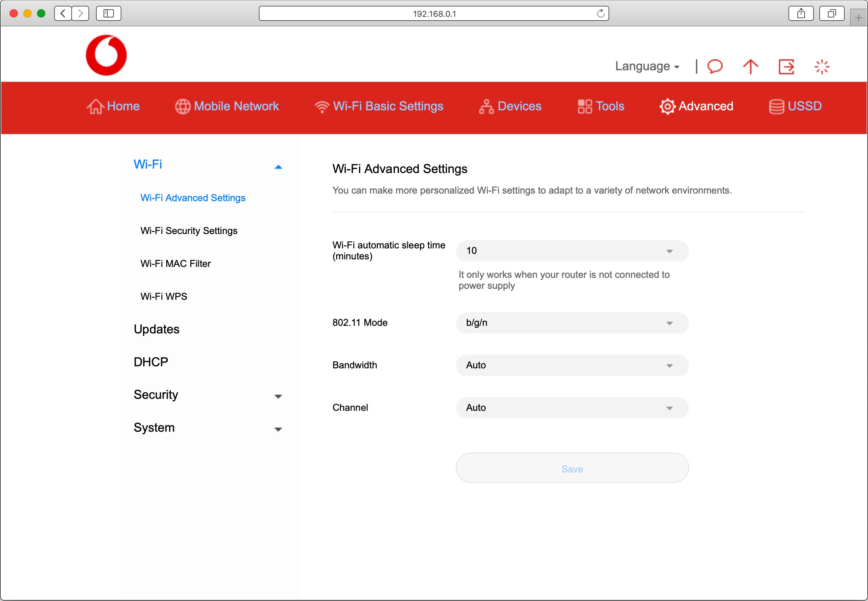Click the Mobile Network globe icon
The height and width of the screenshot is (601, 868).
click(x=183, y=107)
